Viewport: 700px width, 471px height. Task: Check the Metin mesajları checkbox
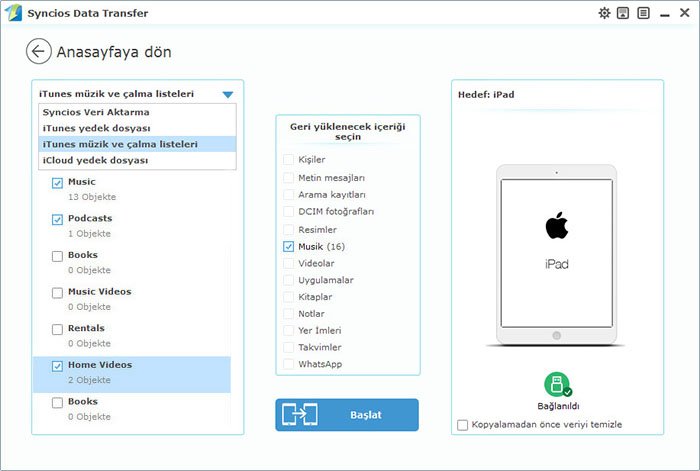(288, 178)
